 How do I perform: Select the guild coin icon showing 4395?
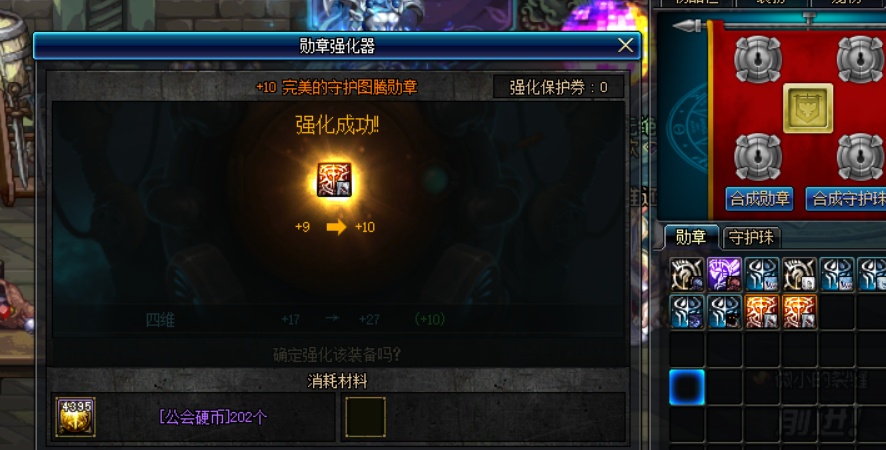(x=75, y=417)
